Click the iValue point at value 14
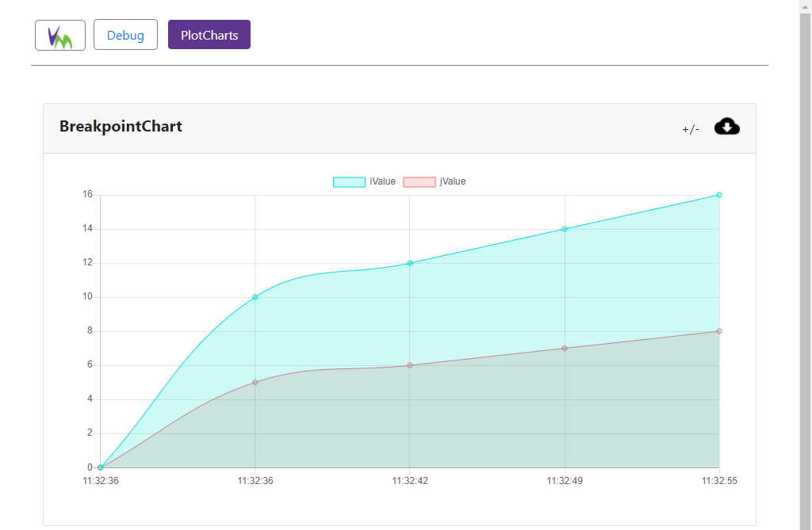This screenshot has width=812, height=530. (x=565, y=229)
